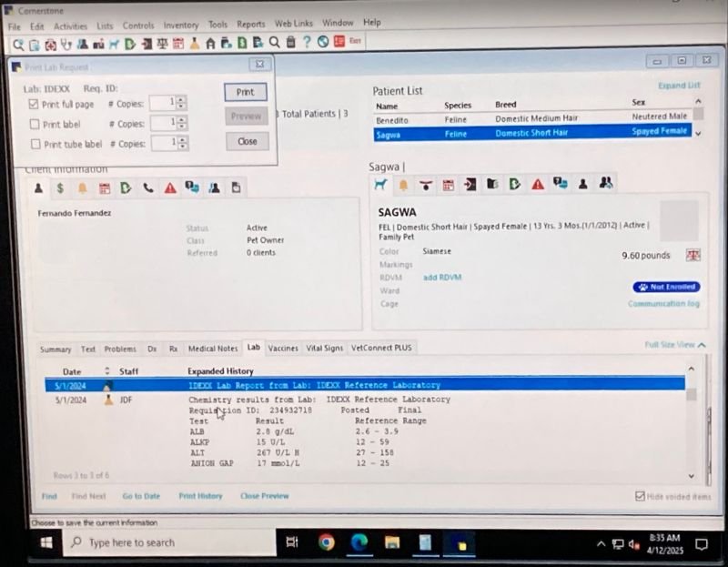The width and height of the screenshot is (728, 567).
Task: Click lab history scrollbar down arrow
Action: click(x=691, y=476)
